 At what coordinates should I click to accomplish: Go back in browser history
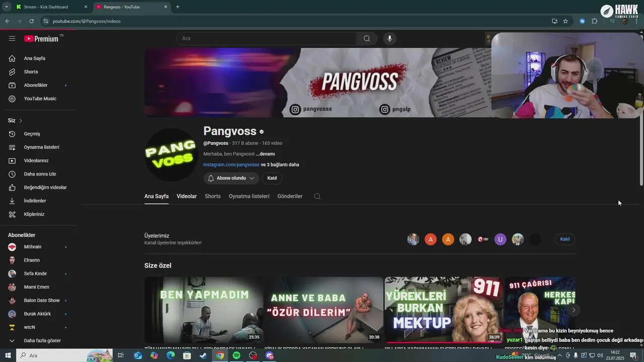[7, 21]
